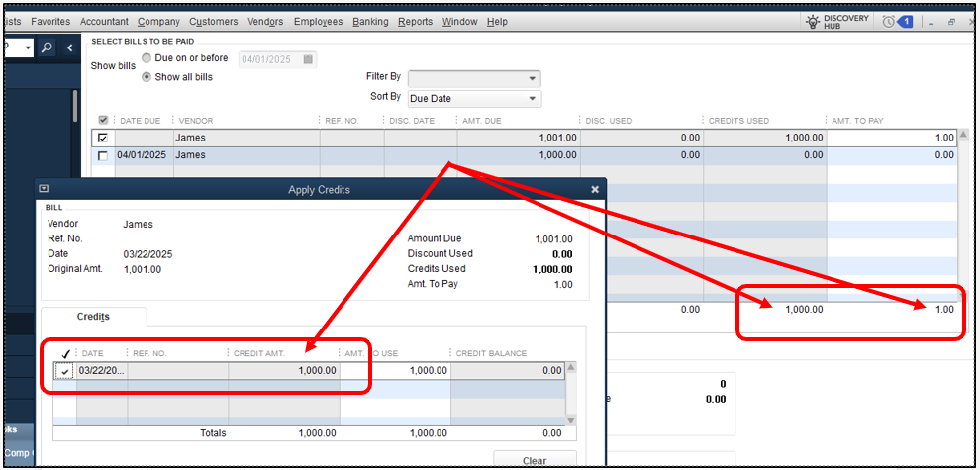
Task: Open the calendar icon beside 04/01/2025 date
Action: pyautogui.click(x=308, y=59)
